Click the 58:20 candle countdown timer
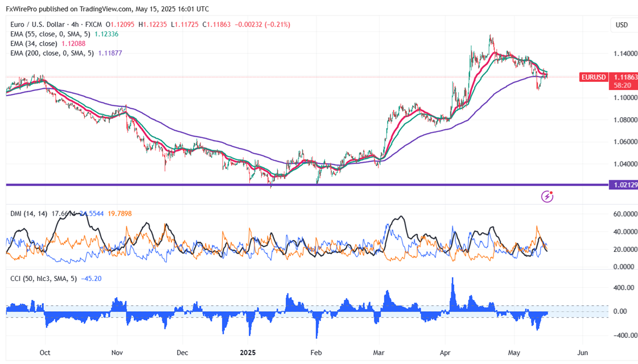Image resolution: width=638 pixels, height=364 pixels. click(621, 85)
